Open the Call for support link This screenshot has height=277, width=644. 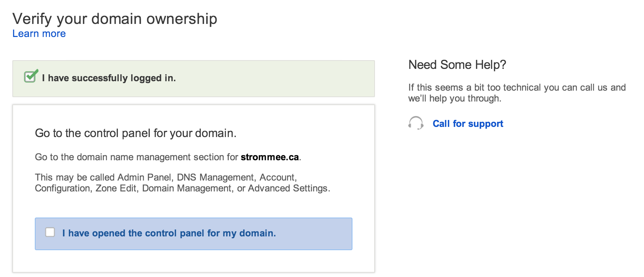468,124
